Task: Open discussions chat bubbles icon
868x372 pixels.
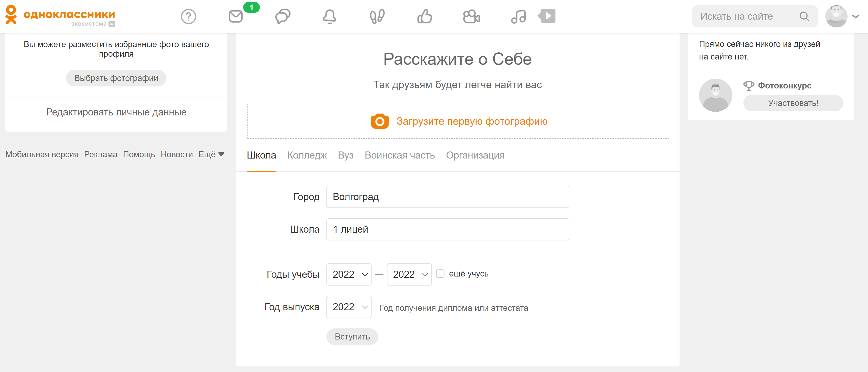Action: 283,16
